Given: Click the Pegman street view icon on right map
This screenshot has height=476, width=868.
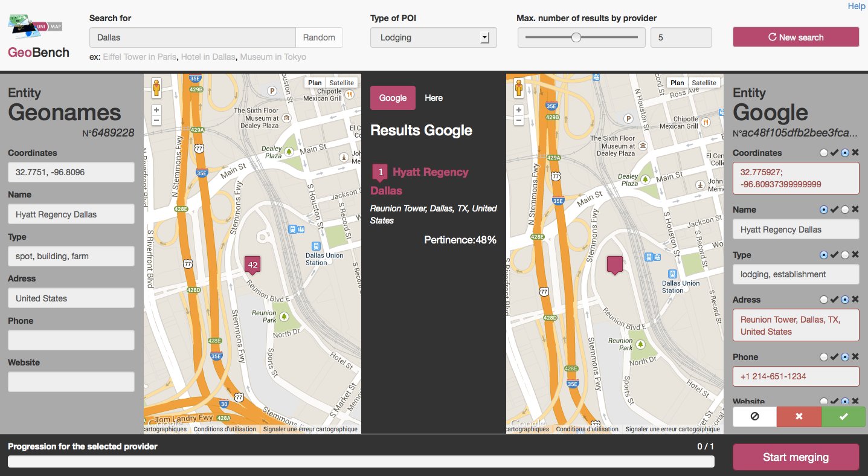Looking at the screenshot, I should tap(519, 88).
